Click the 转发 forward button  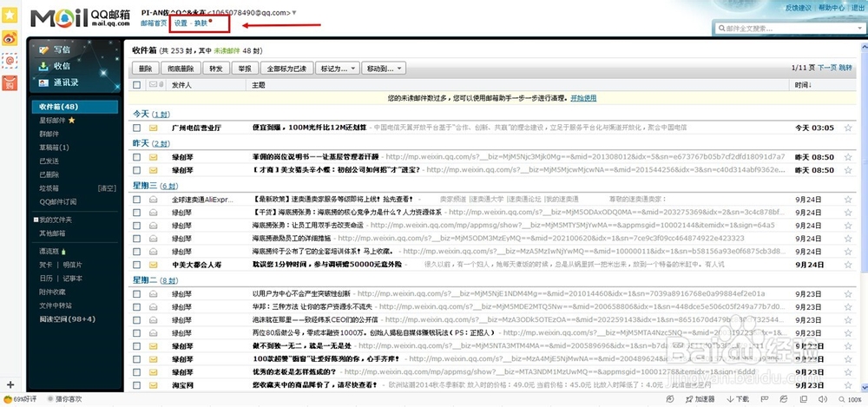216,69
